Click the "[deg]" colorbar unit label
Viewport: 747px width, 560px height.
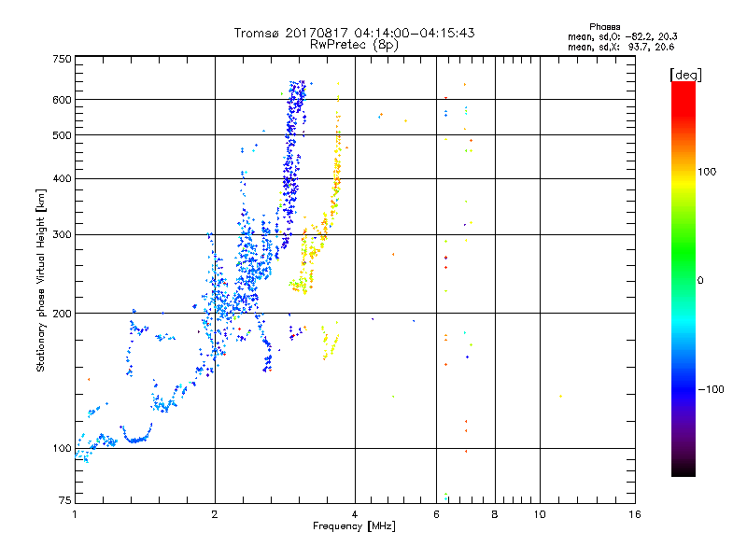[685, 75]
